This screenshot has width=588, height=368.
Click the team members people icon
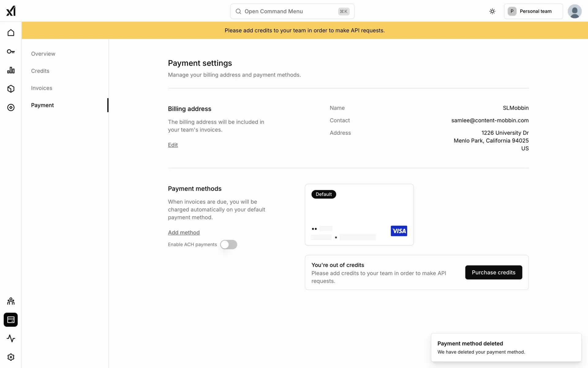11,301
